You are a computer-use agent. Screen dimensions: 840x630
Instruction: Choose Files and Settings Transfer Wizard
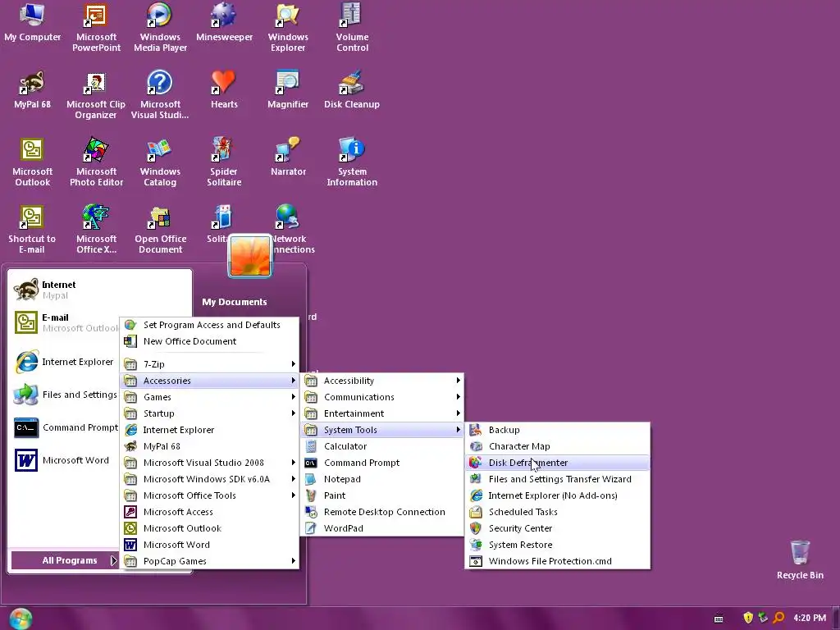(x=558, y=479)
